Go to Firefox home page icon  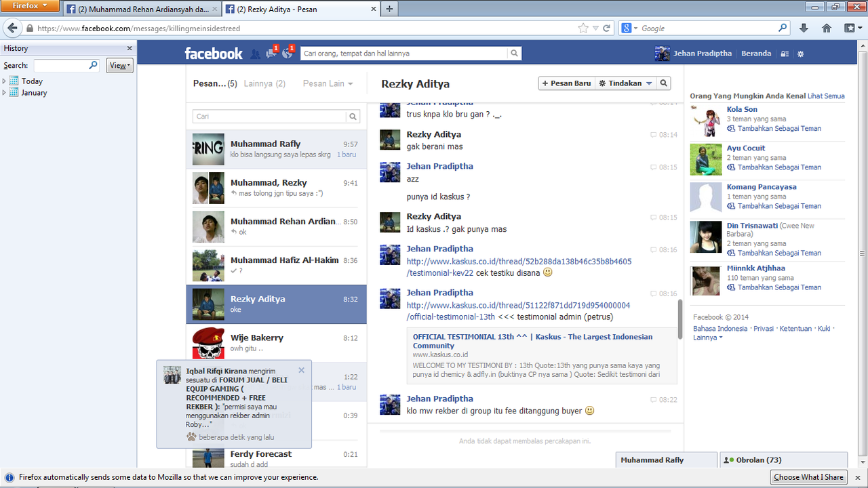click(827, 28)
